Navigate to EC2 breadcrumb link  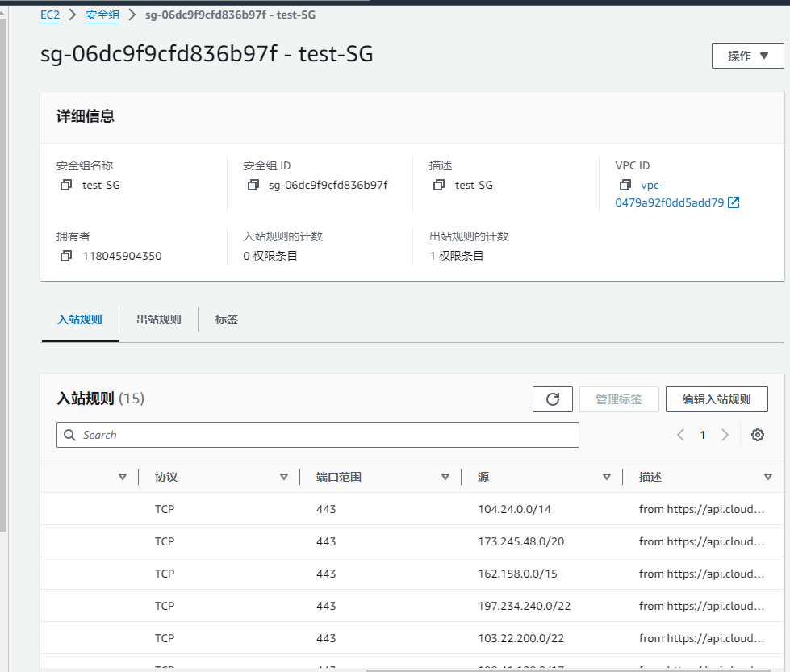50,15
